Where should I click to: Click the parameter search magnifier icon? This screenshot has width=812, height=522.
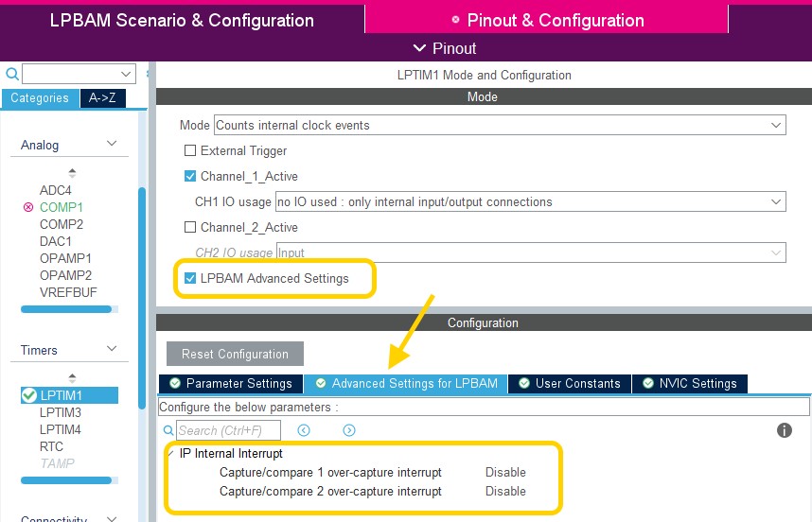[168, 430]
